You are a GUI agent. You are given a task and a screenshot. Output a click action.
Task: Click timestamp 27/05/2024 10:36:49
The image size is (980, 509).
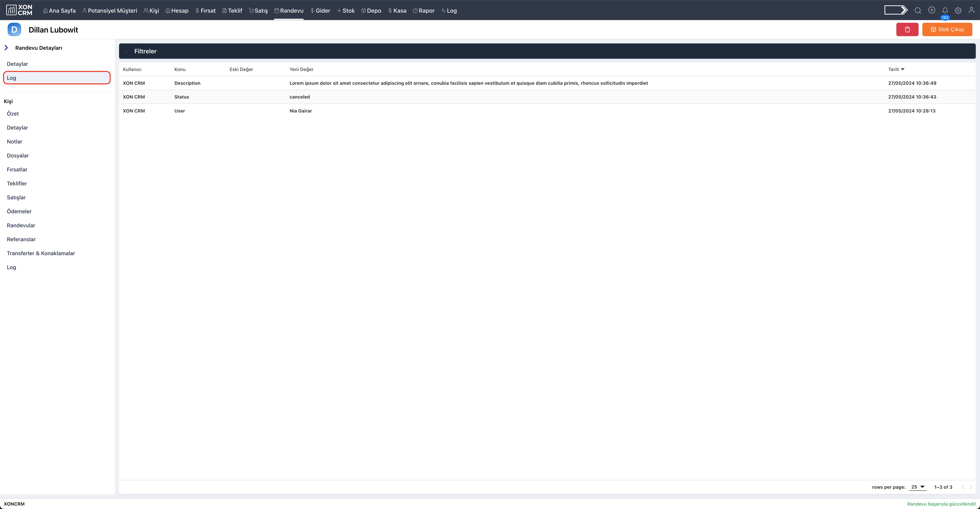(x=912, y=83)
